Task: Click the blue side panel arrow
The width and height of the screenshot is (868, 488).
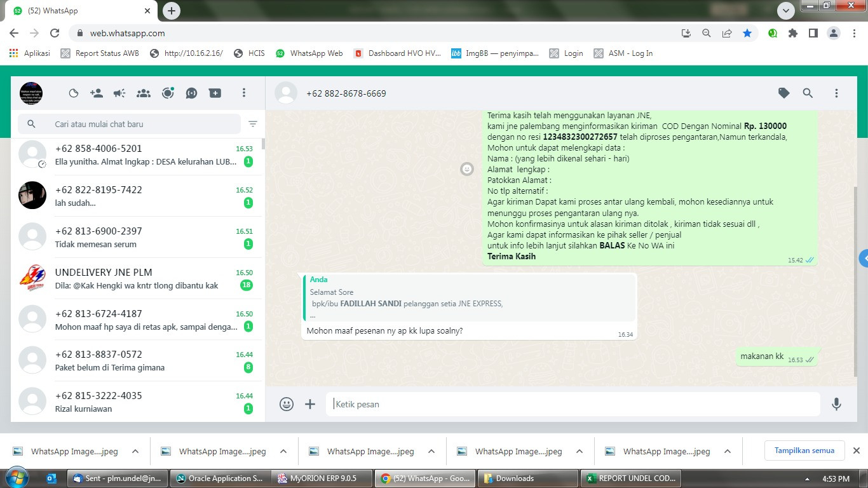Action: point(864,259)
